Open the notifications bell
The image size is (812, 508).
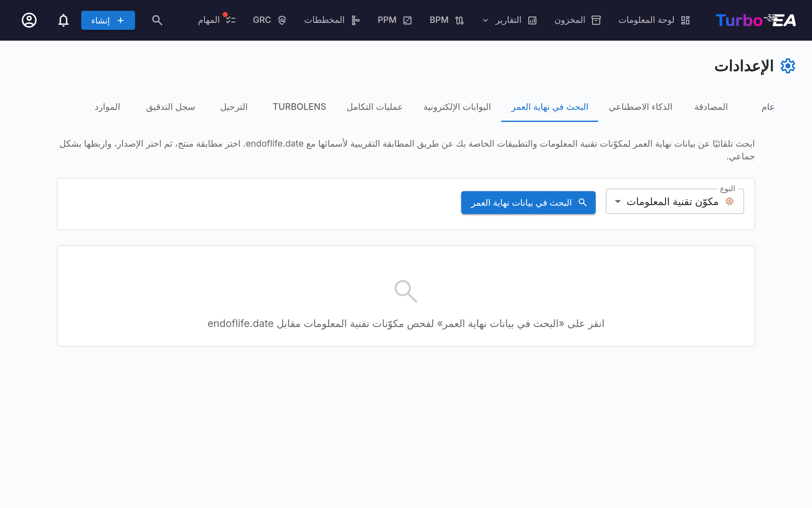click(x=63, y=20)
